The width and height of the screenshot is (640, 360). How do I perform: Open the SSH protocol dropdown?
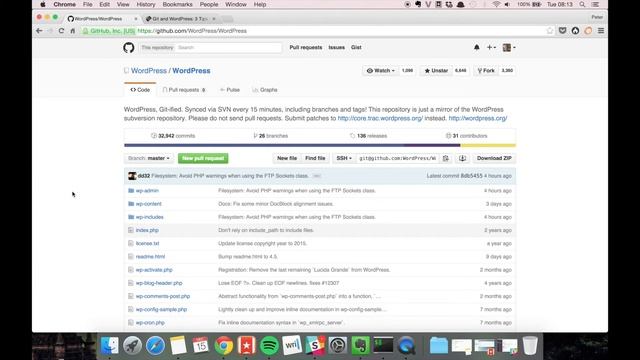[344, 158]
